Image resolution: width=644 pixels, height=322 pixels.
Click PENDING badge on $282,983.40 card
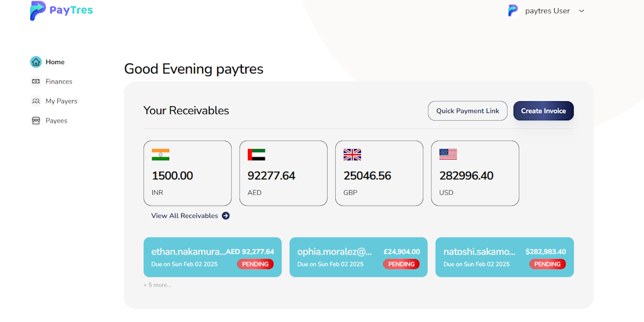(548, 264)
